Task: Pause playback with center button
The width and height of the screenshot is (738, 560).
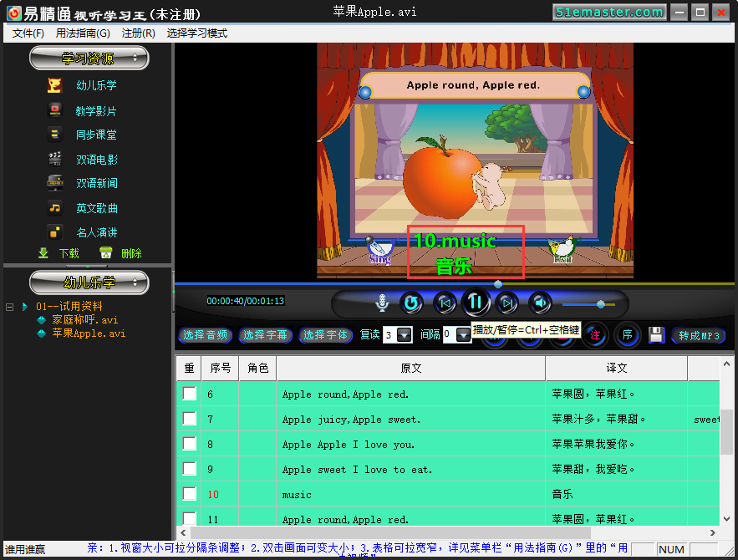Action: tap(476, 302)
